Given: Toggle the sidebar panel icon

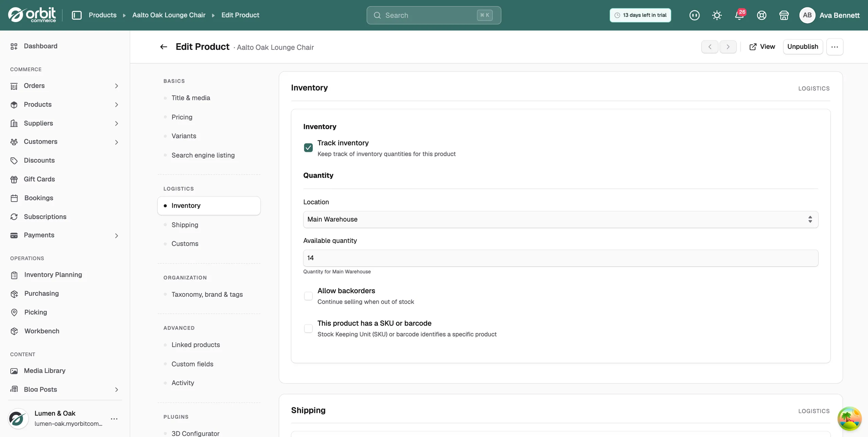Looking at the screenshot, I should pos(77,15).
